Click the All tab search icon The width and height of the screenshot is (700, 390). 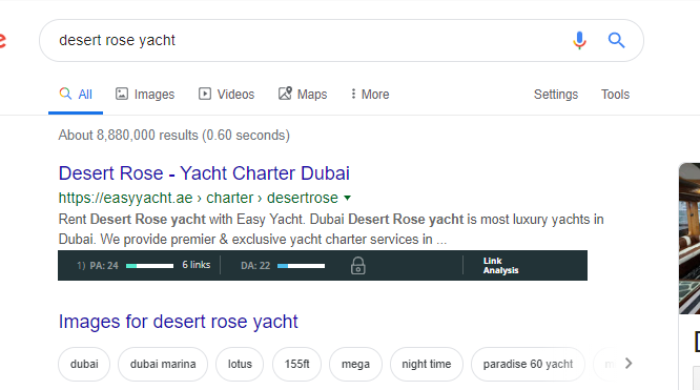coord(65,93)
